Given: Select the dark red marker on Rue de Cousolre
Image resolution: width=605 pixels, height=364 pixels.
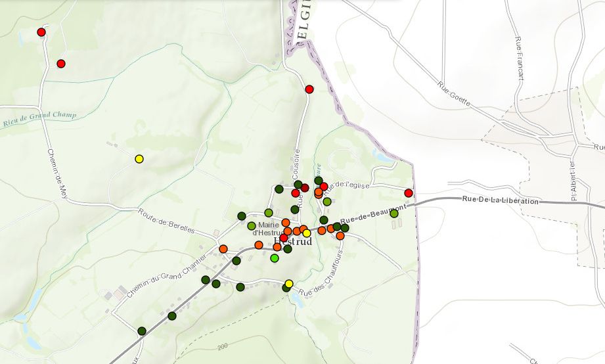Looking at the screenshot, I should [305, 188].
